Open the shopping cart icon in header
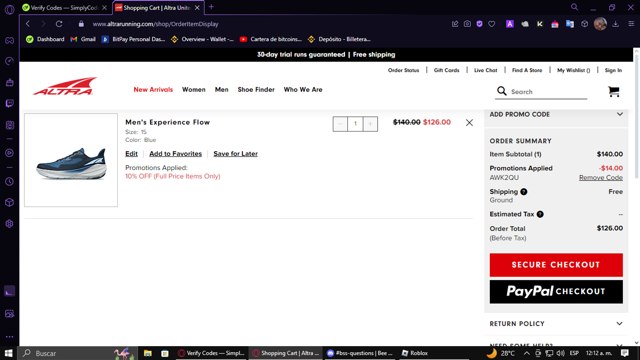This screenshot has height=360, width=640. tap(613, 91)
